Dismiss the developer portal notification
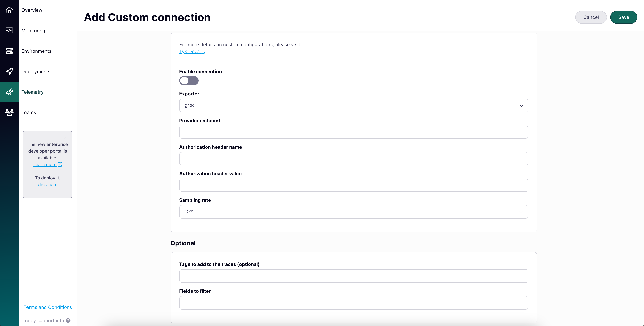 [x=65, y=138]
